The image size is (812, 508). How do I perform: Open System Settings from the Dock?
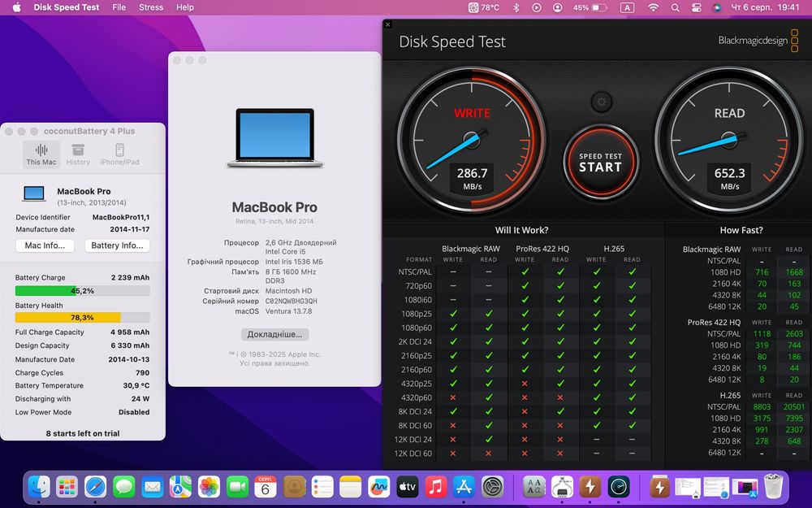click(x=493, y=487)
